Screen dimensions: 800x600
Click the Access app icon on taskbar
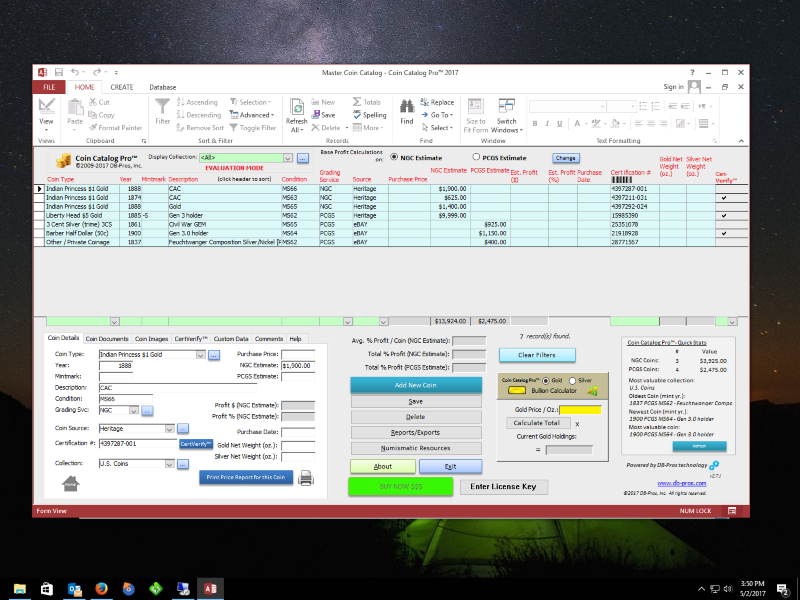tap(210, 589)
